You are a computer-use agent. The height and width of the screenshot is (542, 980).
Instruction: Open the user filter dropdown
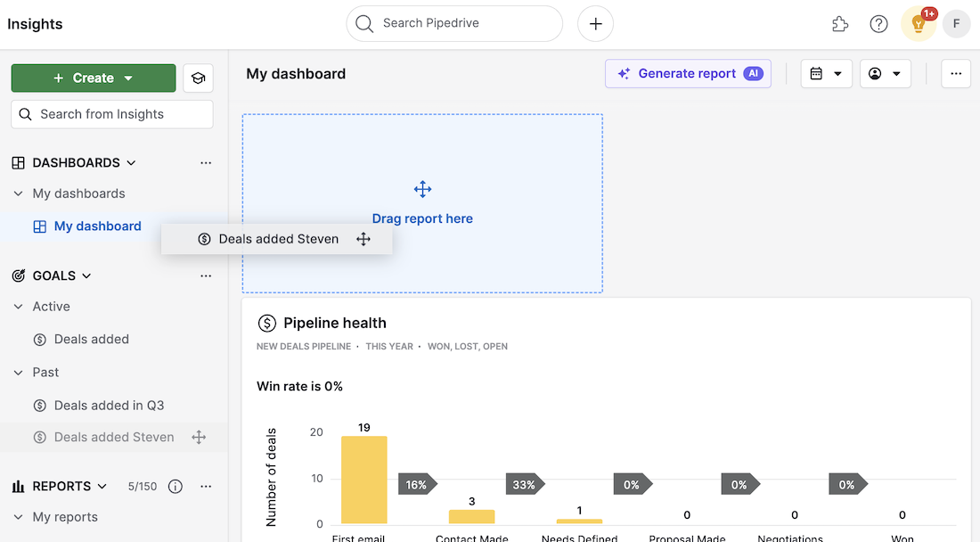click(885, 74)
